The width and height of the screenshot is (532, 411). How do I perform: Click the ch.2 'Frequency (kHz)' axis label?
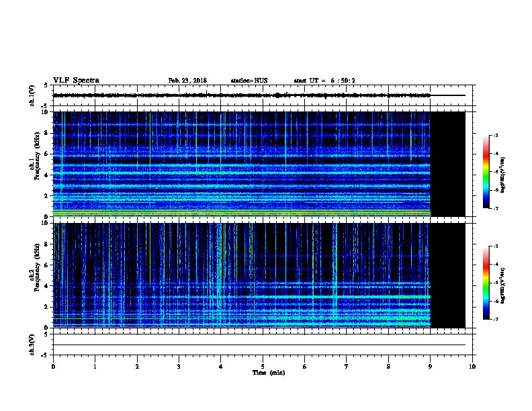pos(38,267)
